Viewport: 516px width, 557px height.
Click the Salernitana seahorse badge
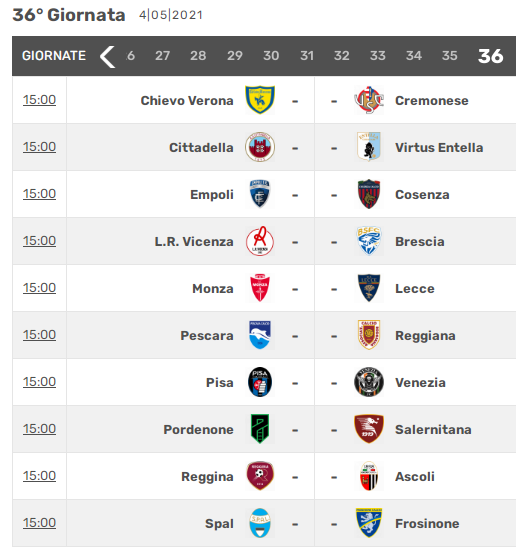pos(369,429)
